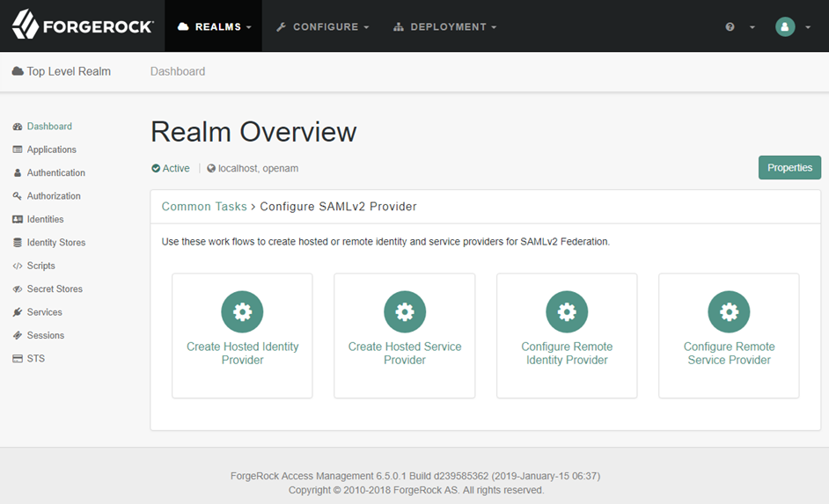This screenshot has width=829, height=504.
Task: Click the globe icon beside localhost, openam
Action: coord(211,169)
